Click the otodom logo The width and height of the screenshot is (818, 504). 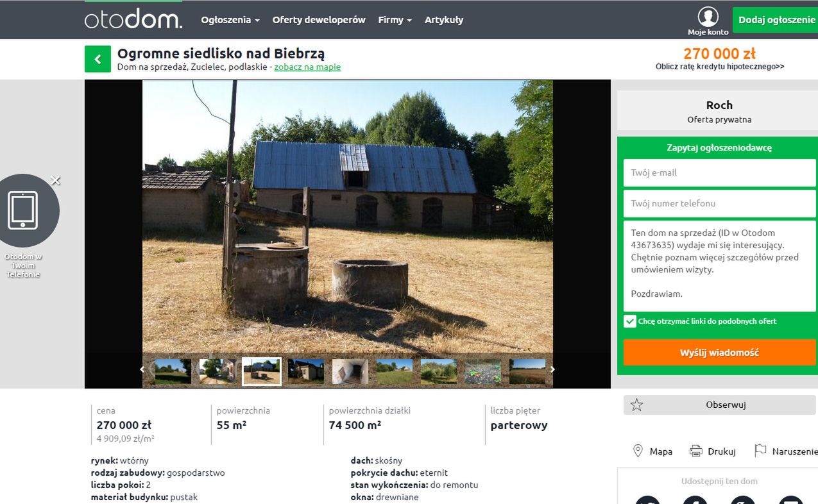[133, 19]
